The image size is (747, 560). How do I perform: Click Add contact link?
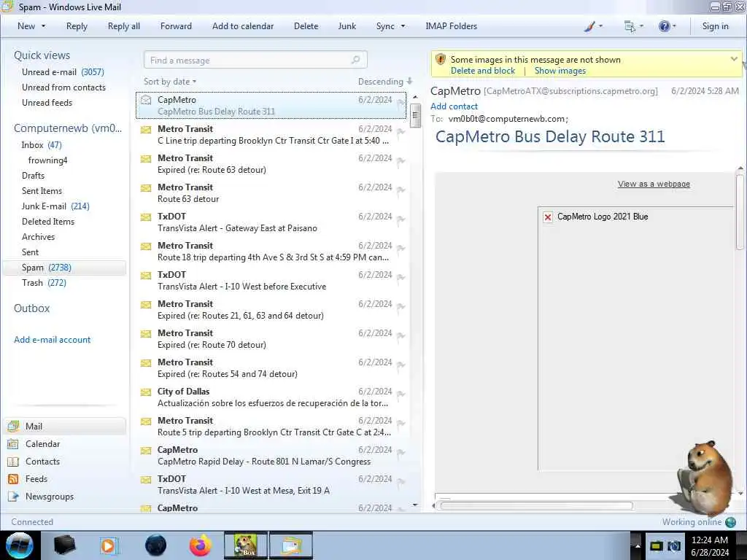[x=454, y=106]
